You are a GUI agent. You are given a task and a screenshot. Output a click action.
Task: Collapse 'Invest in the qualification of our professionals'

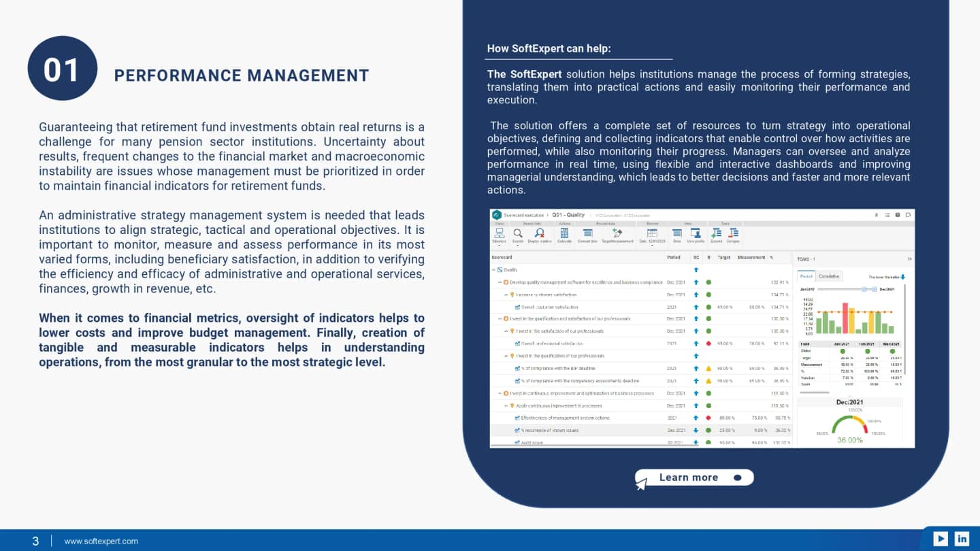point(506,356)
